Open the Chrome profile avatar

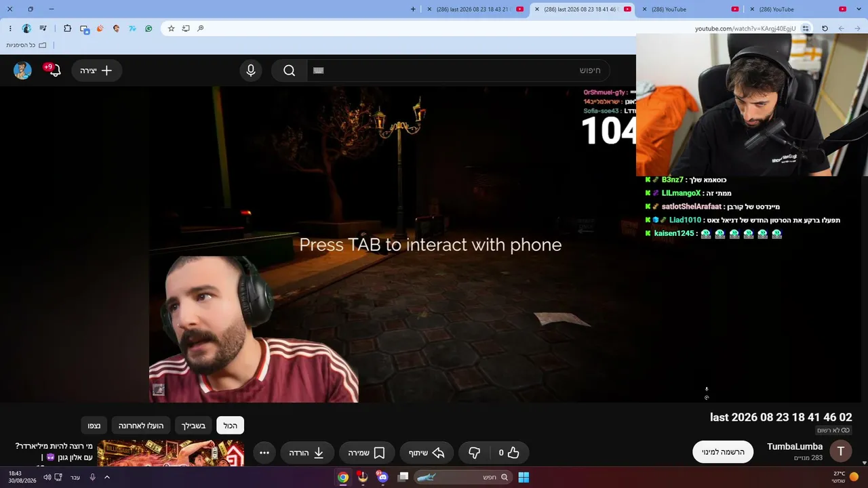point(26,28)
